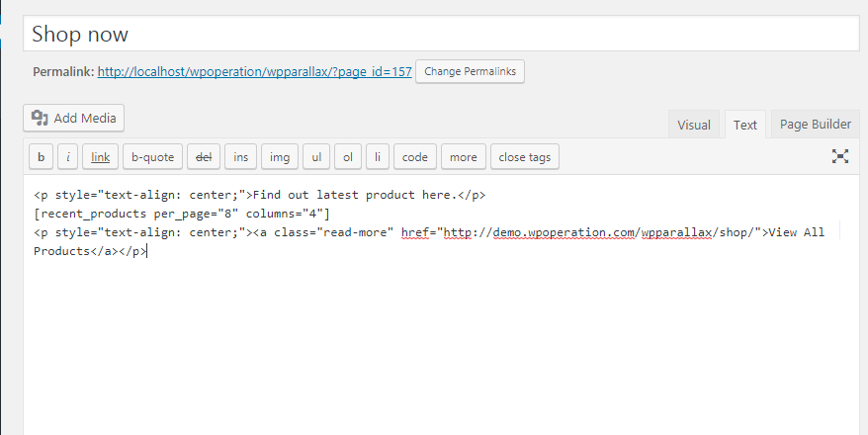The height and width of the screenshot is (435, 868).
Task: Insert a link using the link button
Action: coord(101,157)
